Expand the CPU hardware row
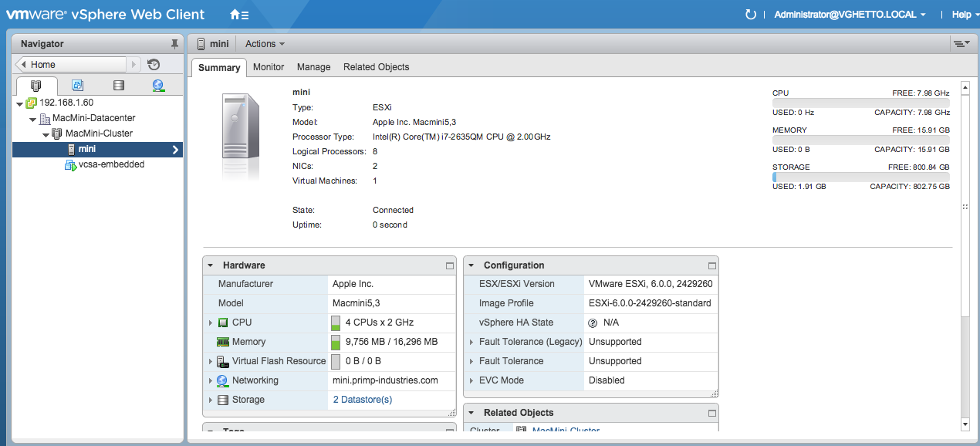 coord(211,323)
